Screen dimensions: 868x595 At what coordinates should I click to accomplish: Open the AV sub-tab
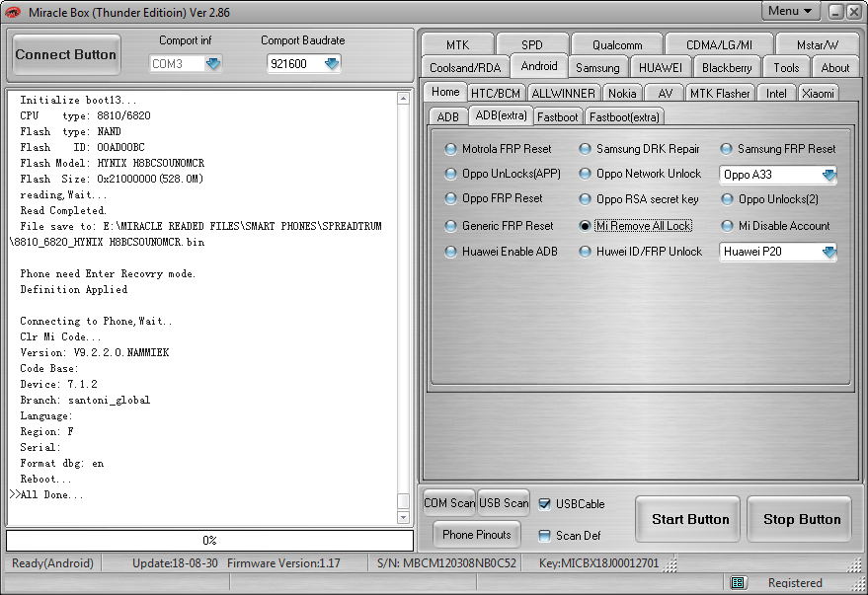point(666,94)
